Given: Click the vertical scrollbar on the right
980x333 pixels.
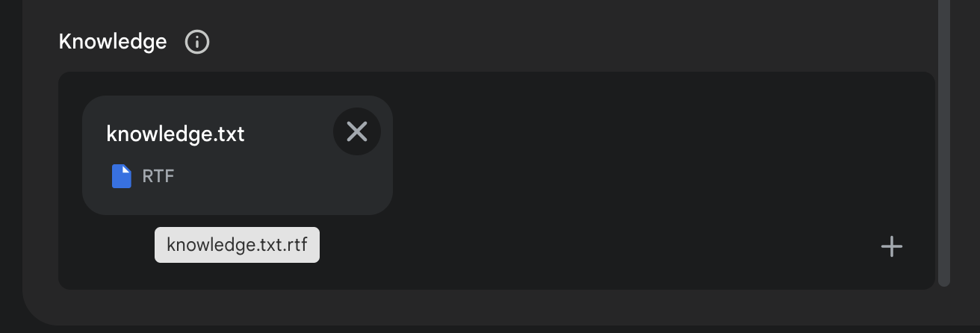Looking at the screenshot, I should (944, 143).
